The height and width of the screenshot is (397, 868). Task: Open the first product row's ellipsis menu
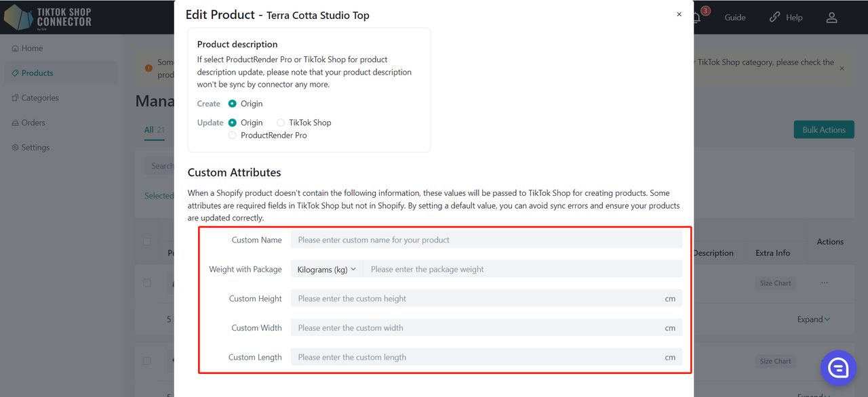click(825, 283)
